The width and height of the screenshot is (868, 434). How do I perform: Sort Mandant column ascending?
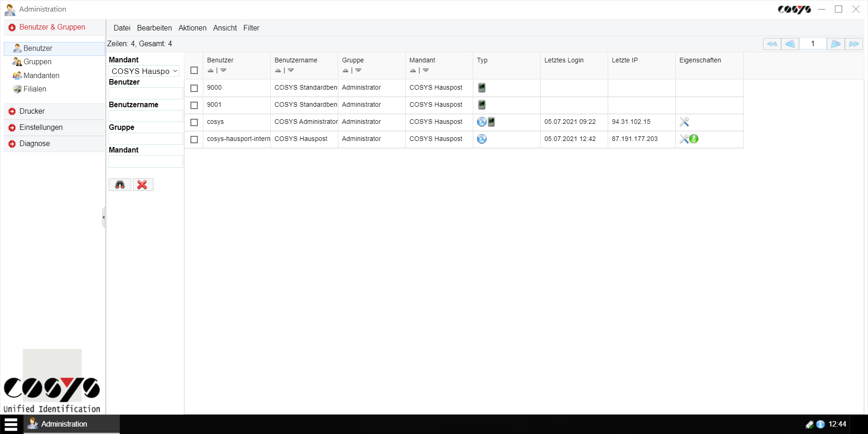413,71
